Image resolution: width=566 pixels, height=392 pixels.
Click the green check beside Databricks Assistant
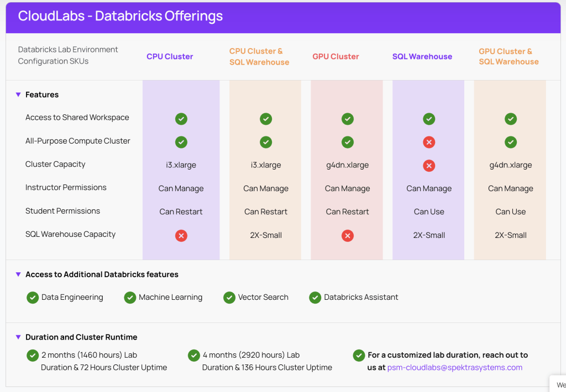315,298
